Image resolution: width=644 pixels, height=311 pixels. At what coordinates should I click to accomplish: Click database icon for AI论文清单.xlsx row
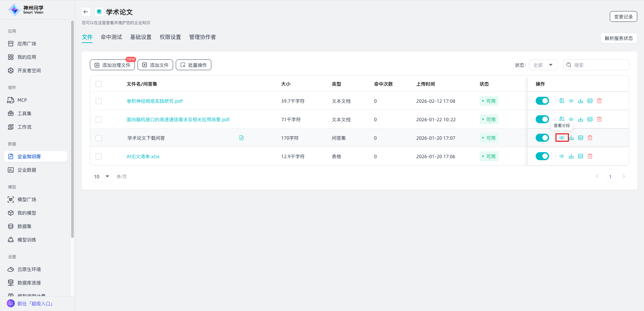point(581,156)
